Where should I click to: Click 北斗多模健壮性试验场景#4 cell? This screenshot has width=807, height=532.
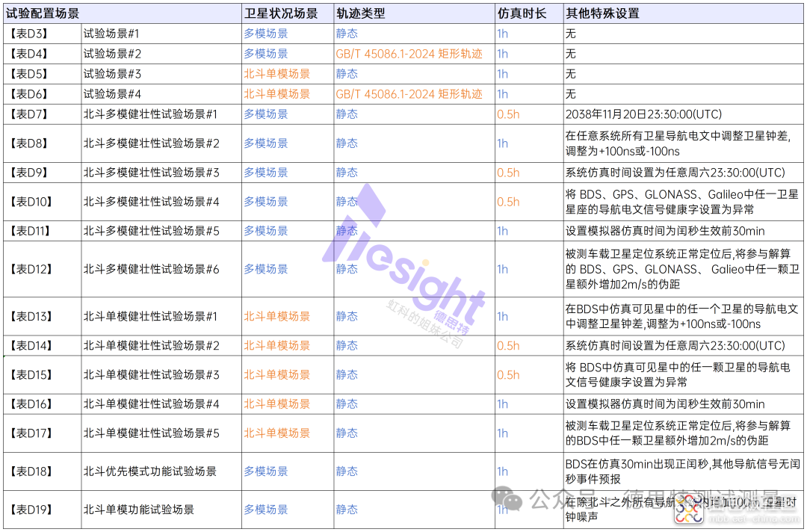161,202
